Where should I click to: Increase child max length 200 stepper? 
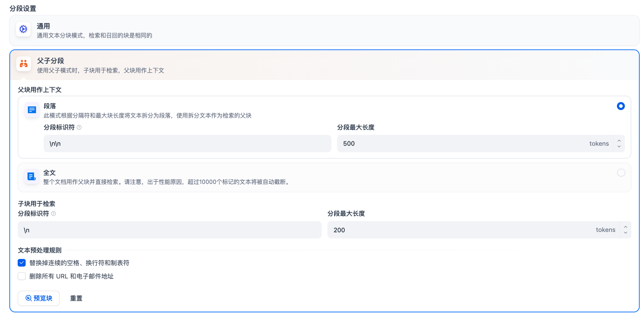point(626,227)
